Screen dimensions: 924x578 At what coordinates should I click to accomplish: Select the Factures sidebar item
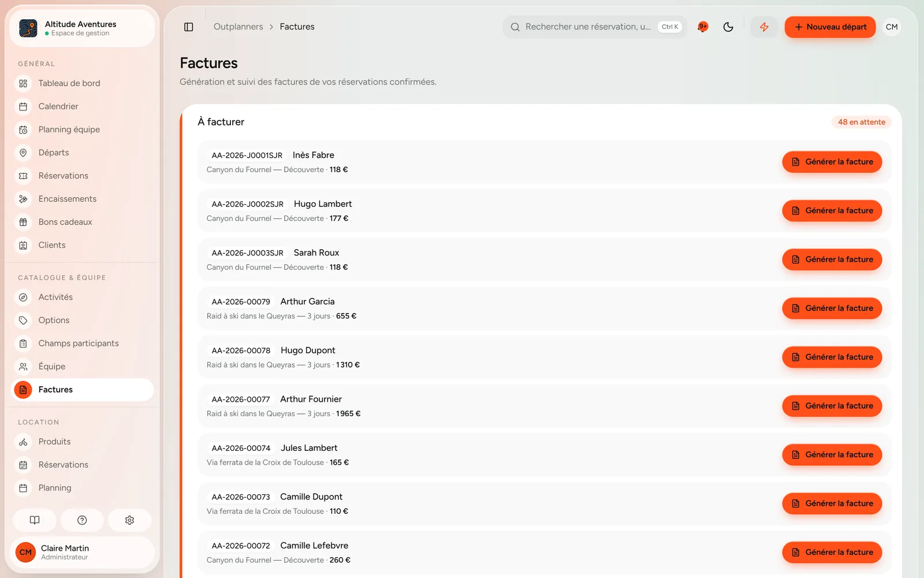coord(83,390)
